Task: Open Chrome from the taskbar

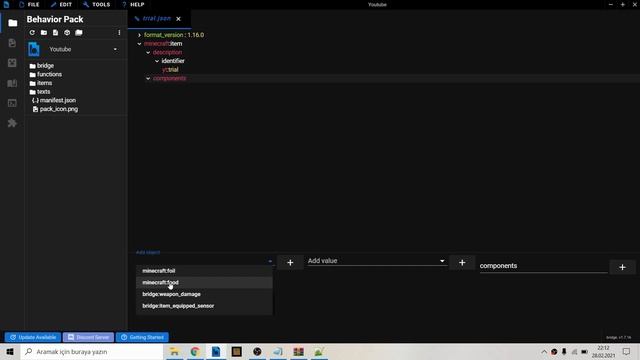Action: 195,351
